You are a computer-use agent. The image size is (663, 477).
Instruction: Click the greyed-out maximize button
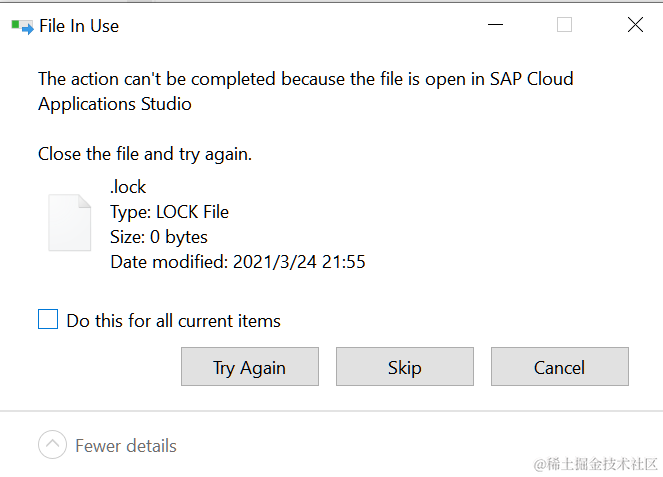564,25
